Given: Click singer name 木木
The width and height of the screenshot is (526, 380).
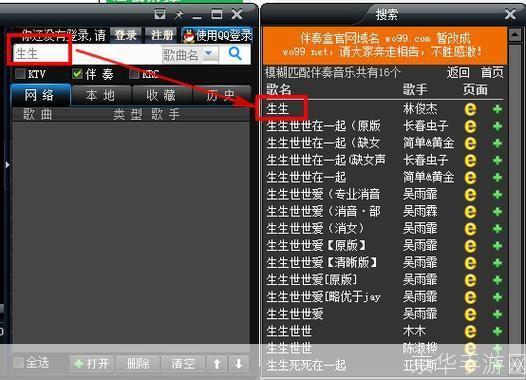Looking at the screenshot, I should tap(414, 331).
